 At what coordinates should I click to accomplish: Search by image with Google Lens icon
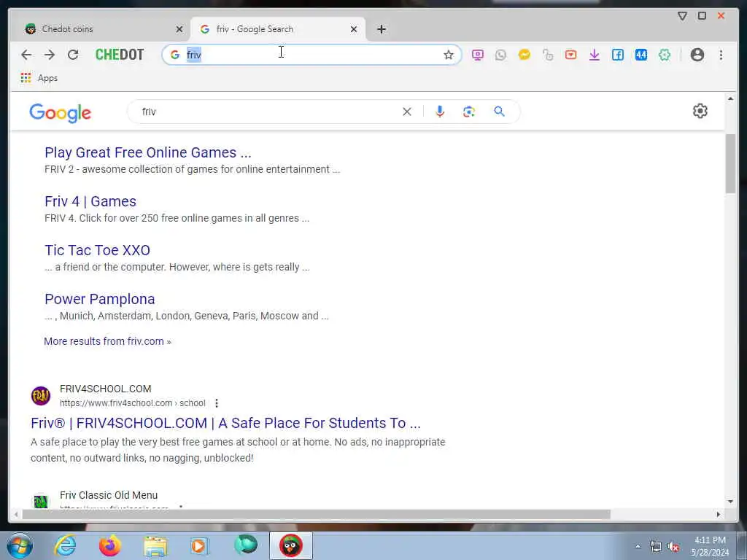point(469,112)
